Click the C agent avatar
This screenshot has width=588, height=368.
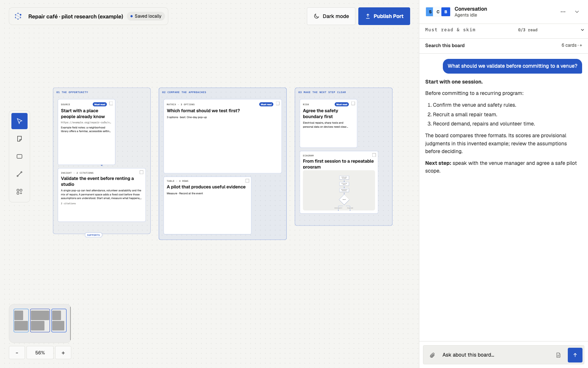coord(438,12)
